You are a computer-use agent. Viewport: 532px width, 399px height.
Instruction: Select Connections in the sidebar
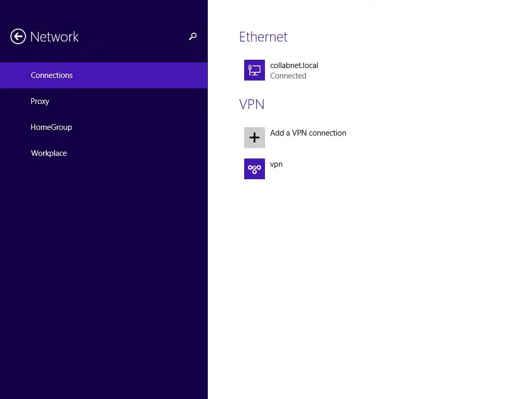click(x=51, y=75)
